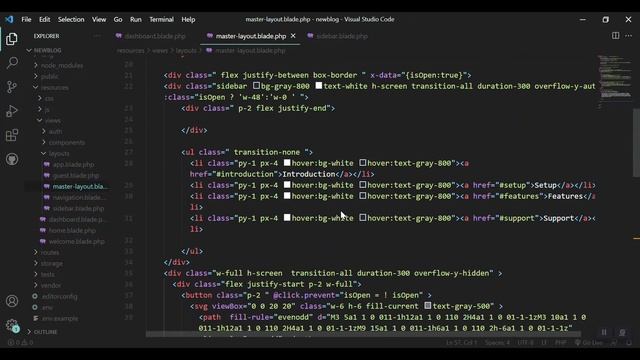This screenshot has width=640, height=360.
Task: Open sidebar.blade.php in explorer tree
Action: 78,209
